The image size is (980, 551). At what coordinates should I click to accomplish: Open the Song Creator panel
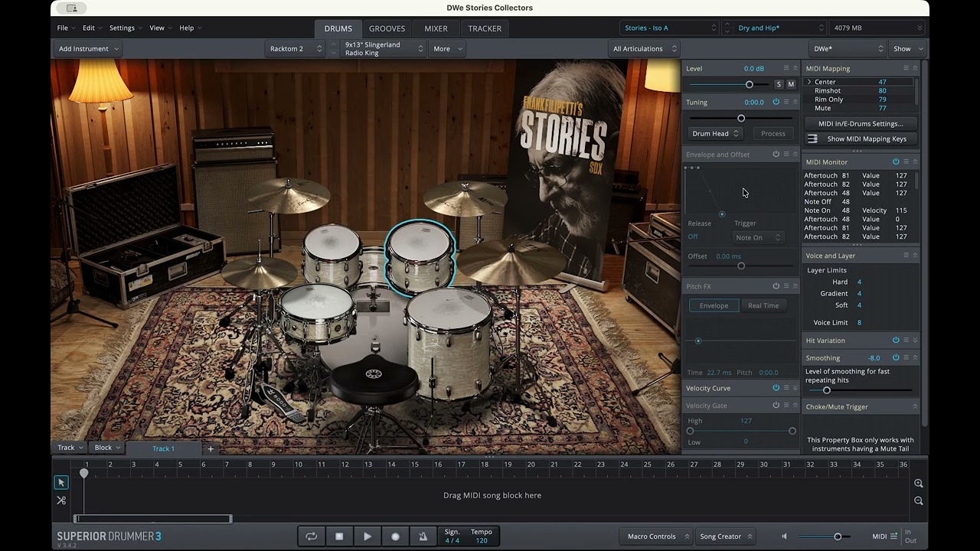(725, 536)
